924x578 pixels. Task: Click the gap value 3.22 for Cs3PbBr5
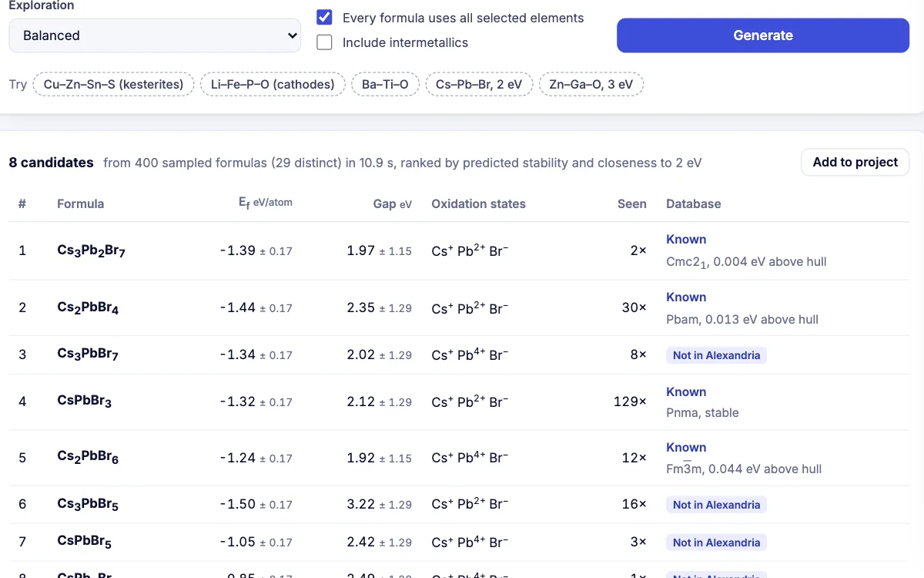coord(361,505)
